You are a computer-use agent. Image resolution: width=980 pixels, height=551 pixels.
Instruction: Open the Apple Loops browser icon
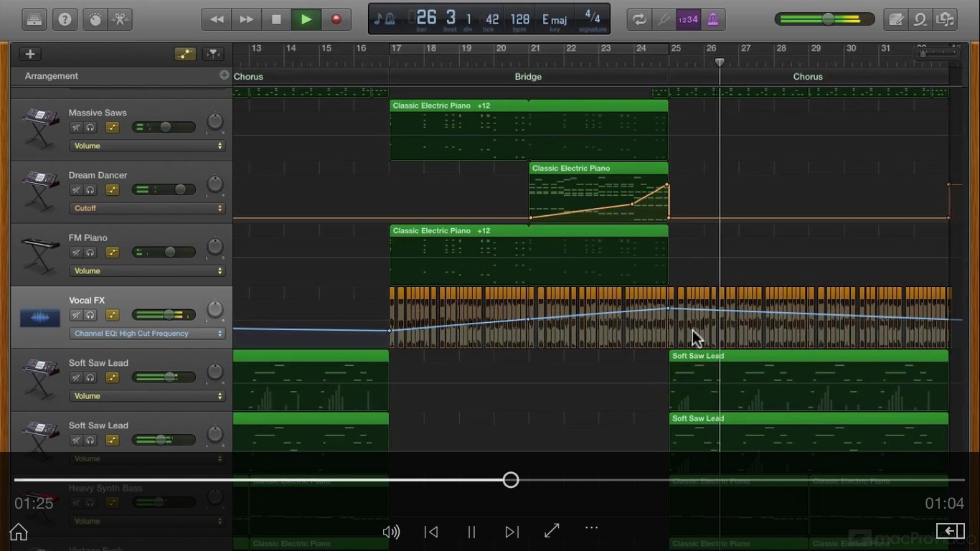[x=920, y=19]
